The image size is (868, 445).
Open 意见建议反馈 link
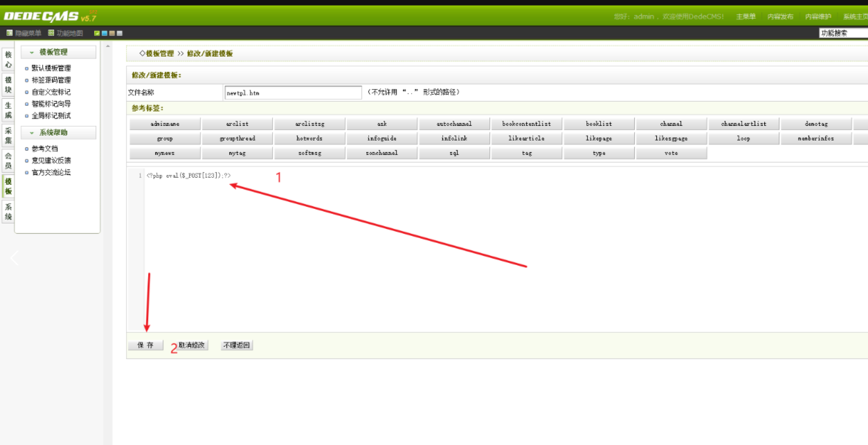tap(51, 161)
